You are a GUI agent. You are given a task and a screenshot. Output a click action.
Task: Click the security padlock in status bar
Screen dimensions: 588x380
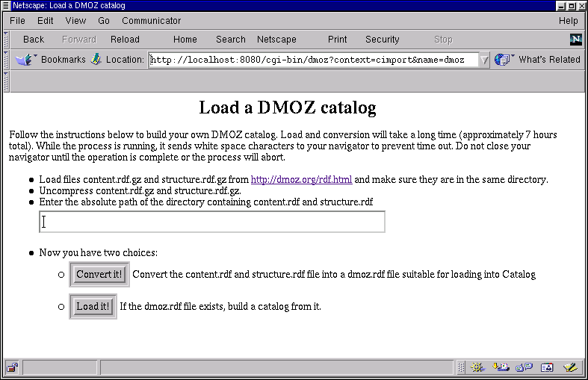(x=13, y=367)
